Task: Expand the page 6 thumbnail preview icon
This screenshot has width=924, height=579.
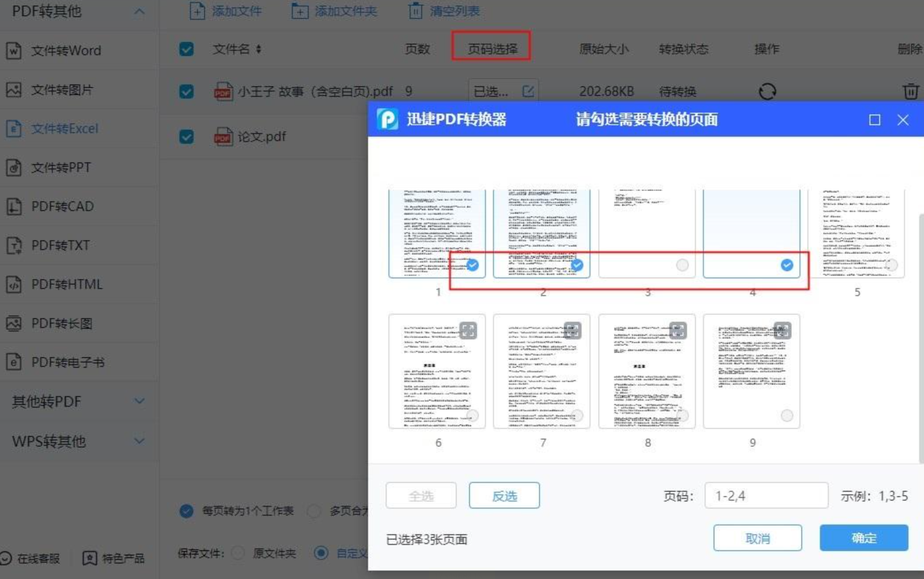Action: coord(468,330)
